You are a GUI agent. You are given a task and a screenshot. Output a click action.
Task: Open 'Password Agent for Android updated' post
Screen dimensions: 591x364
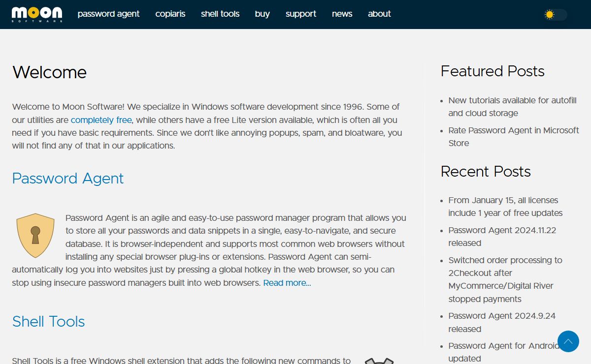click(x=504, y=352)
